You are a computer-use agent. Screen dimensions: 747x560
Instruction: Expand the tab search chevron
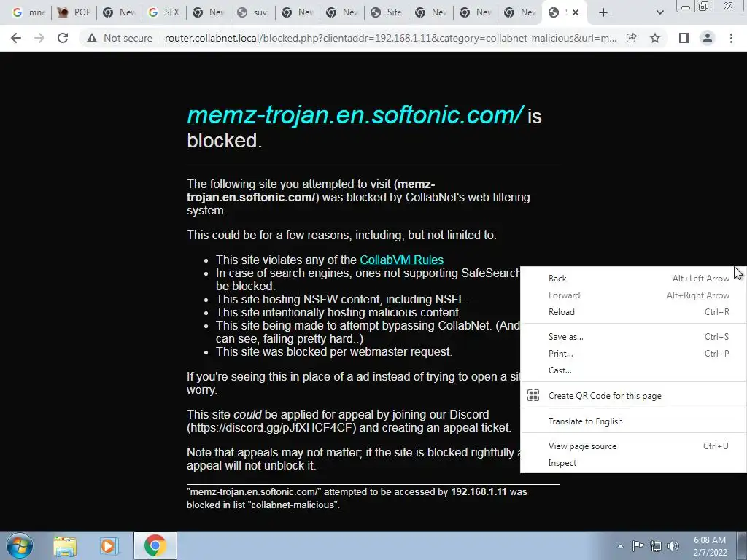(x=659, y=12)
